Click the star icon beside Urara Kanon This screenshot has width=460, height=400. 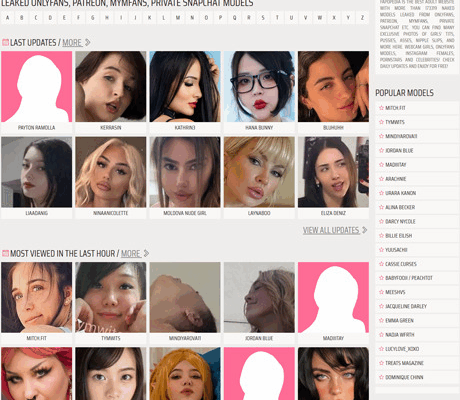click(381, 193)
